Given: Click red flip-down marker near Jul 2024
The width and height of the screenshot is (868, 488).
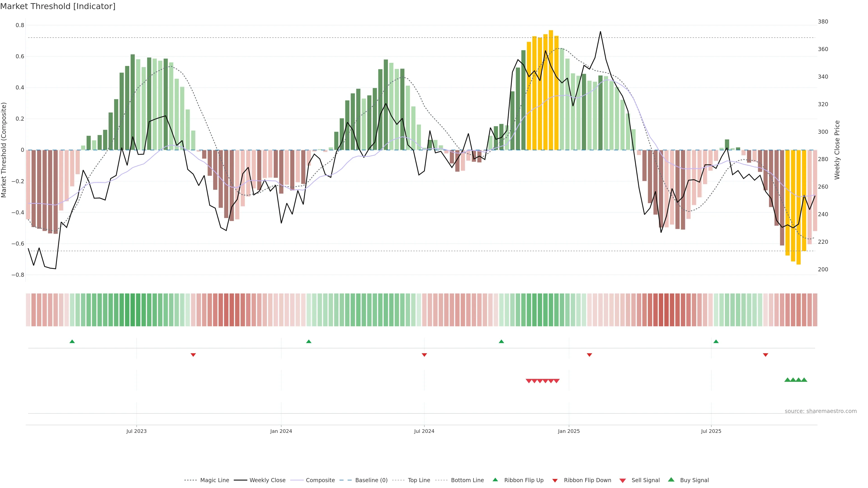Looking at the screenshot, I should pos(424,355).
